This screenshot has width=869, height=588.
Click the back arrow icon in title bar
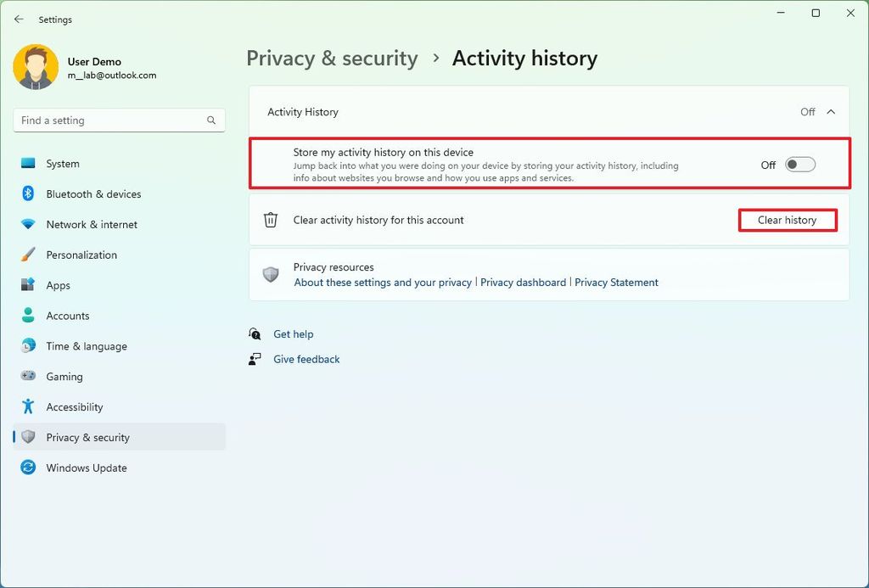[19, 20]
